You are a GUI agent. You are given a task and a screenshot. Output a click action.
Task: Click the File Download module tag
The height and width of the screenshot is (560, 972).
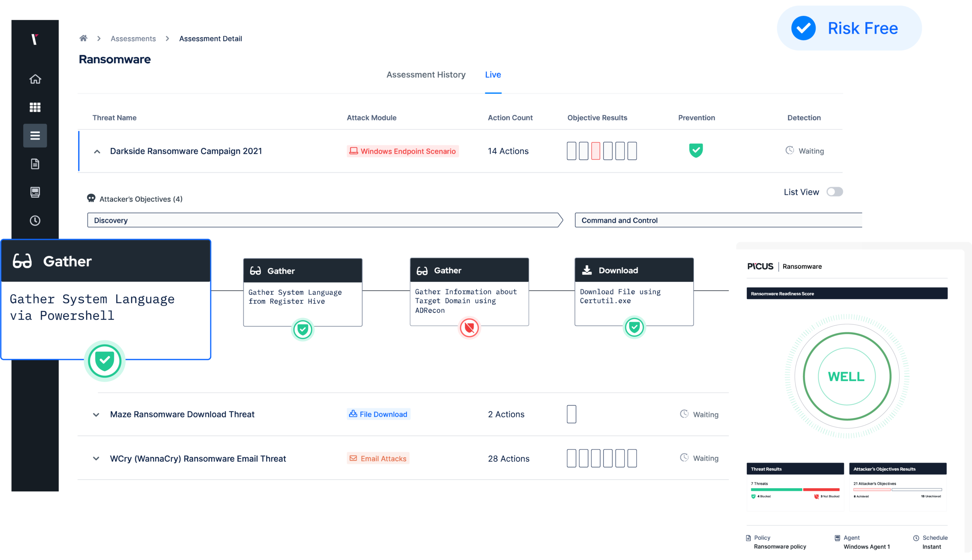(378, 414)
